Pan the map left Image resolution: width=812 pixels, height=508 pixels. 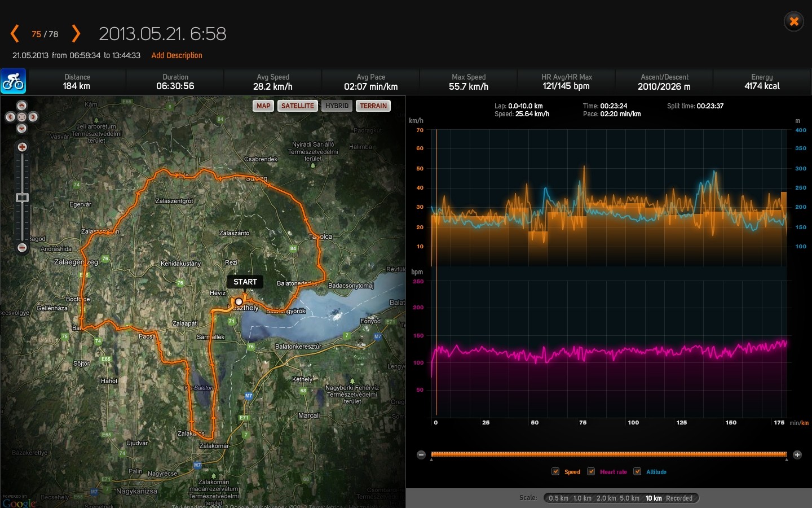[10, 117]
